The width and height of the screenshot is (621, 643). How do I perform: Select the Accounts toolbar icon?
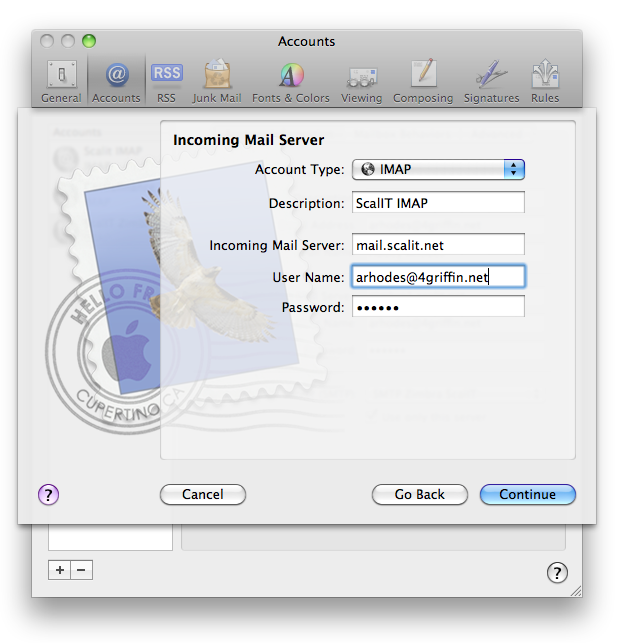pyautogui.click(x=116, y=81)
